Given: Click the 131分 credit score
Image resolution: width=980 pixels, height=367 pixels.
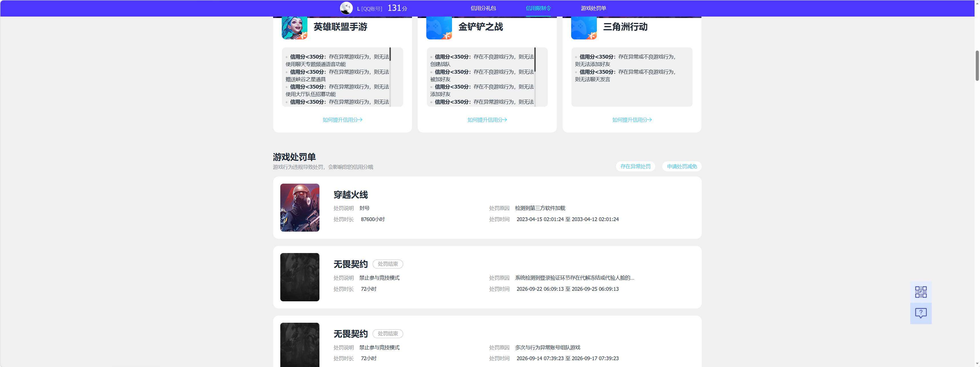Looking at the screenshot, I should (x=397, y=8).
